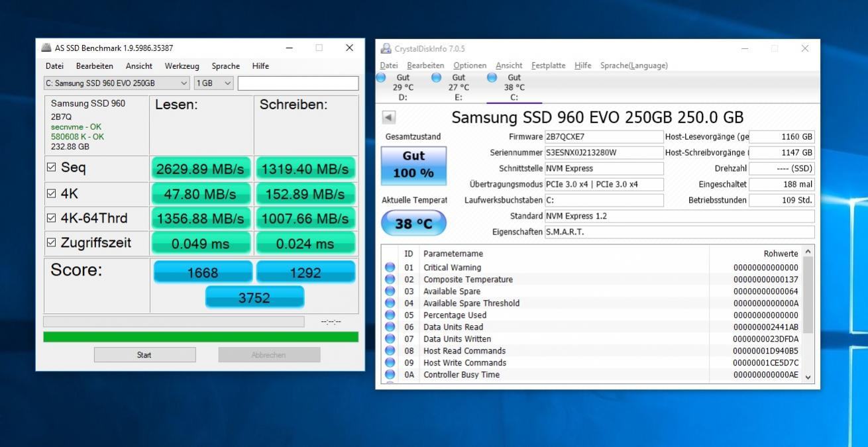Image resolution: width=868 pixels, height=447 pixels.
Task: Click the 38 °C temperature button
Action: [x=414, y=224]
